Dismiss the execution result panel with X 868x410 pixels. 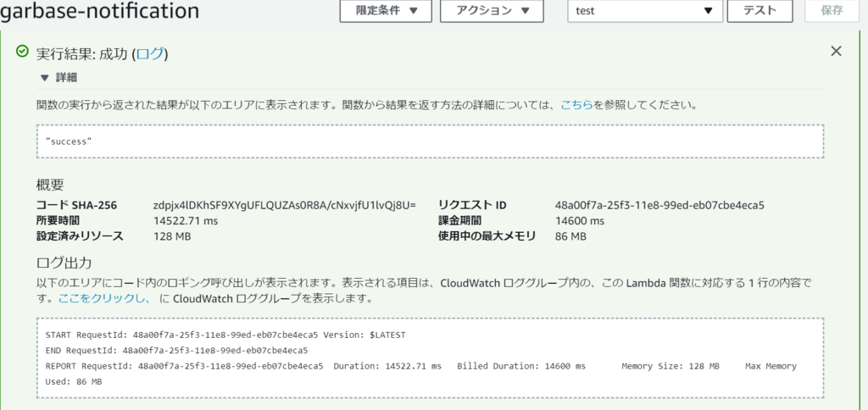(x=836, y=52)
